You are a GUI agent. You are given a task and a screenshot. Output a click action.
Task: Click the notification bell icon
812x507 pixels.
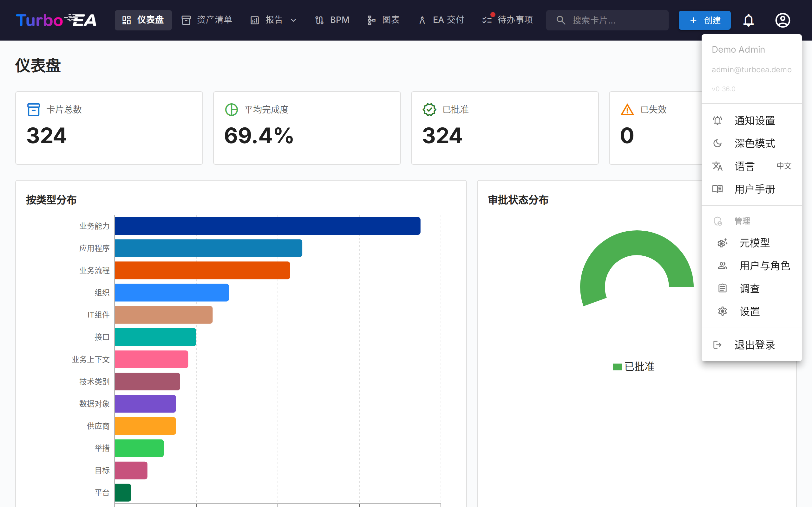(748, 21)
